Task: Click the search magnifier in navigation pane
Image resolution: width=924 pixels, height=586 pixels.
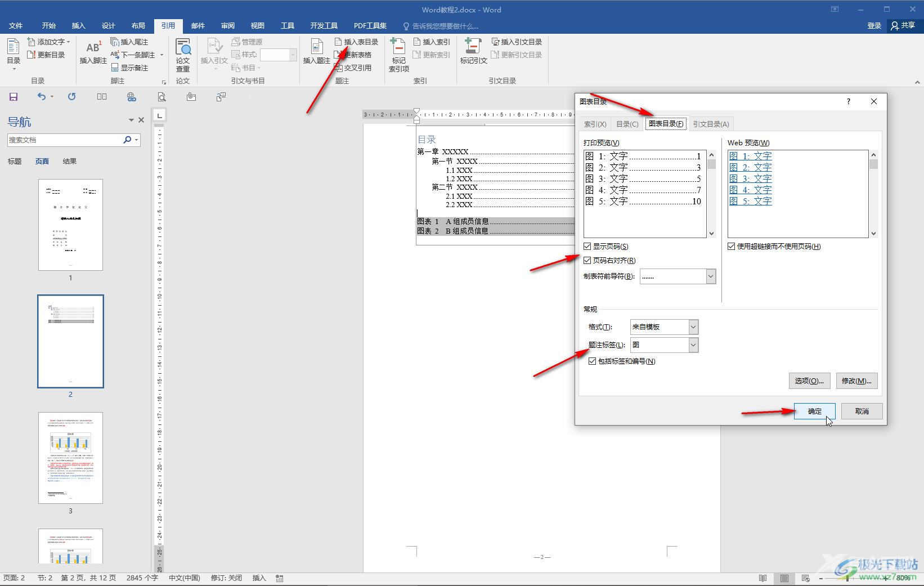Action: (x=127, y=140)
